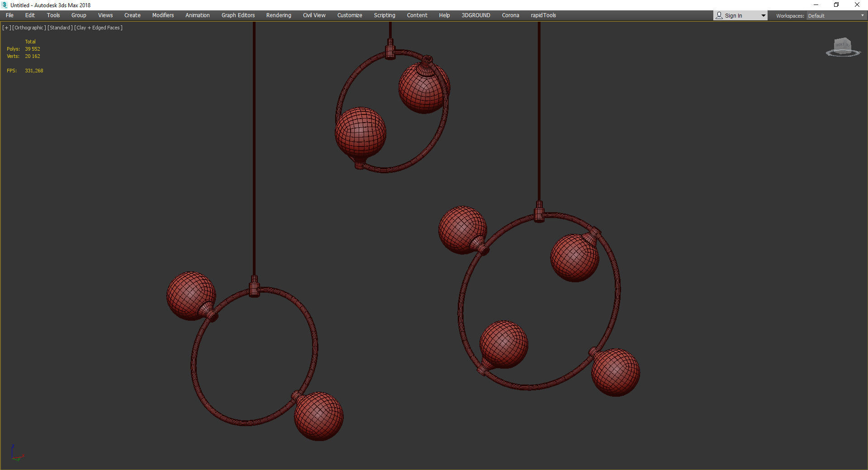
Task: Click the Workspaces: label
Action: [790, 16]
